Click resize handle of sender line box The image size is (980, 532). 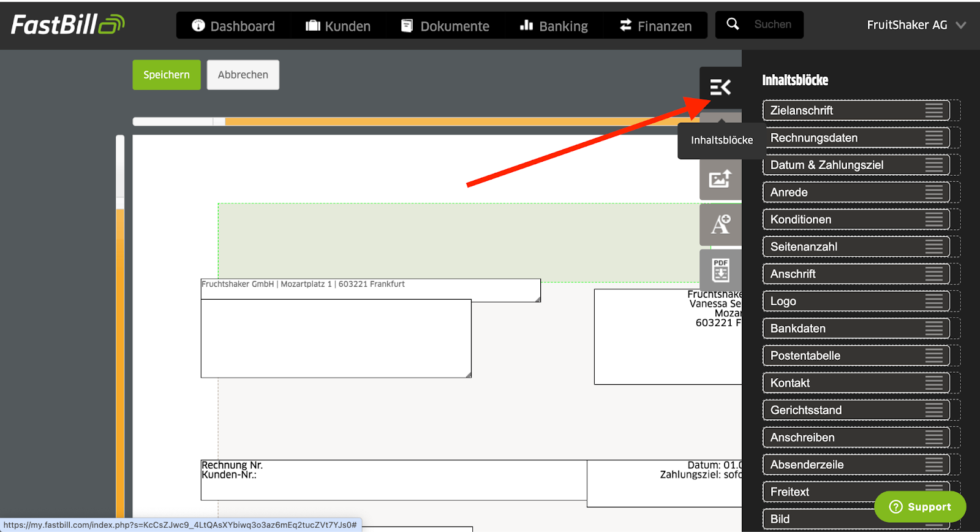(538, 299)
